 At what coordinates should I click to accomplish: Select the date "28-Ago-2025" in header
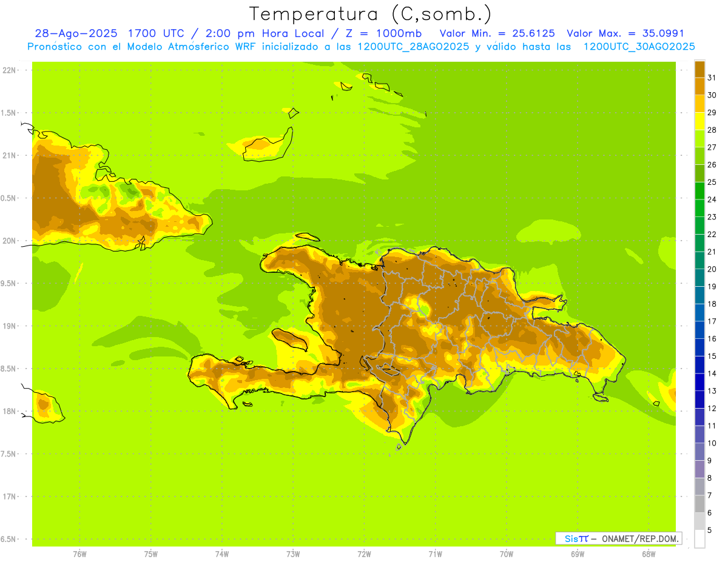(x=77, y=33)
